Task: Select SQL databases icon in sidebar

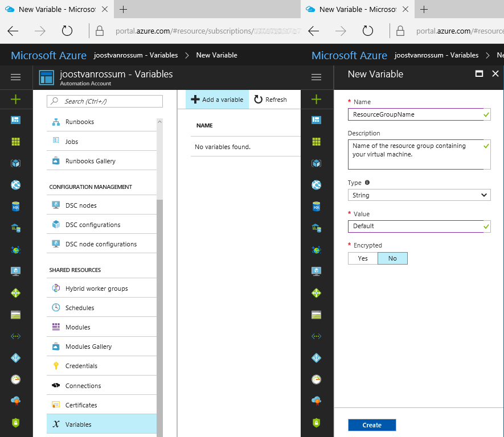Action: [15, 206]
